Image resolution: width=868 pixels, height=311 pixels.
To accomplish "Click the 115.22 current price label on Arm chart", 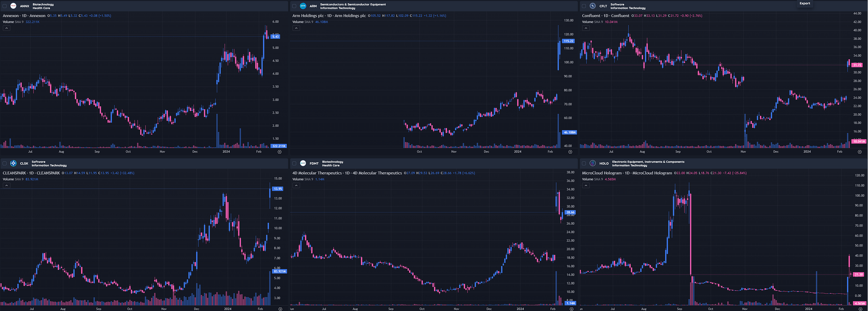I will [569, 41].
